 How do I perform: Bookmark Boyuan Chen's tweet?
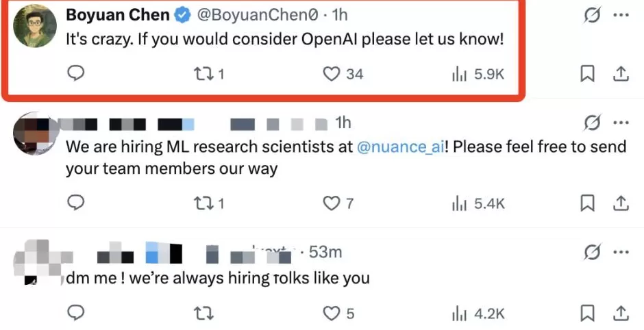pos(587,74)
